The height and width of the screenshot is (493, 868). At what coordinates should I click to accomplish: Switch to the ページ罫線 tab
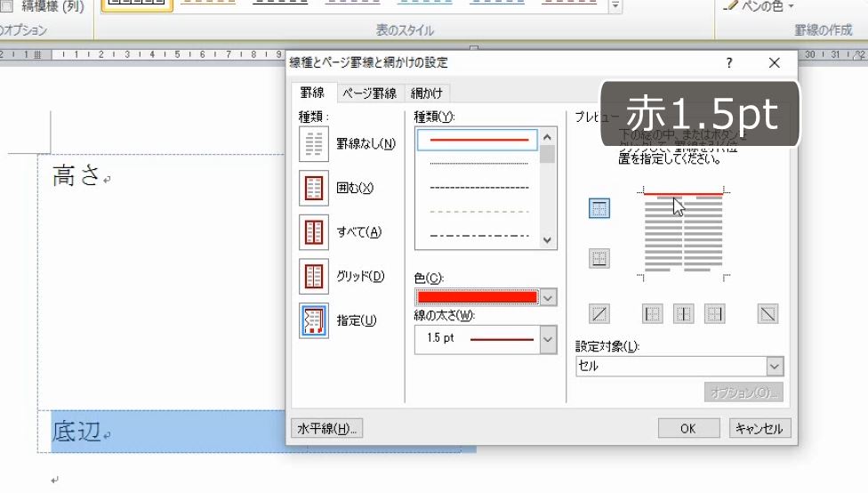click(369, 93)
